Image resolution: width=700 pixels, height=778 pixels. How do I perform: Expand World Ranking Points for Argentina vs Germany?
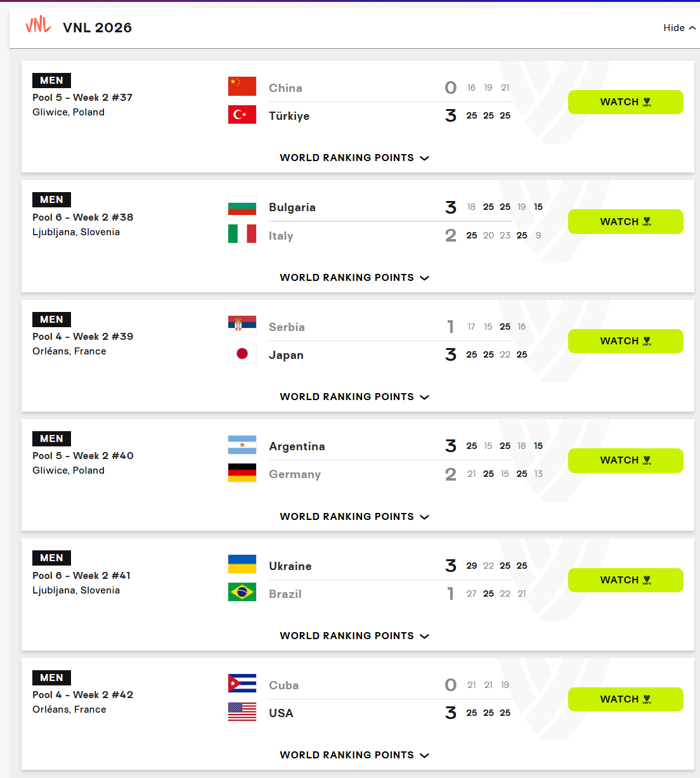click(x=354, y=517)
